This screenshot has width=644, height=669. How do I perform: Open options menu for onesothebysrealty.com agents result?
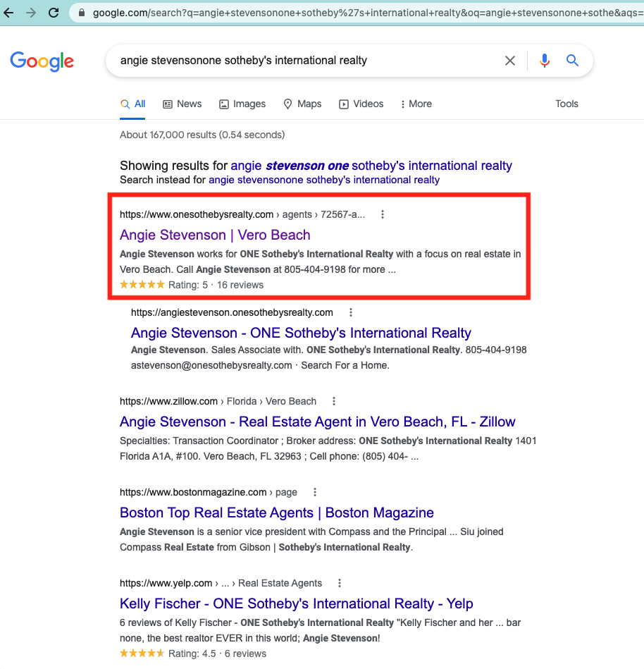(383, 214)
